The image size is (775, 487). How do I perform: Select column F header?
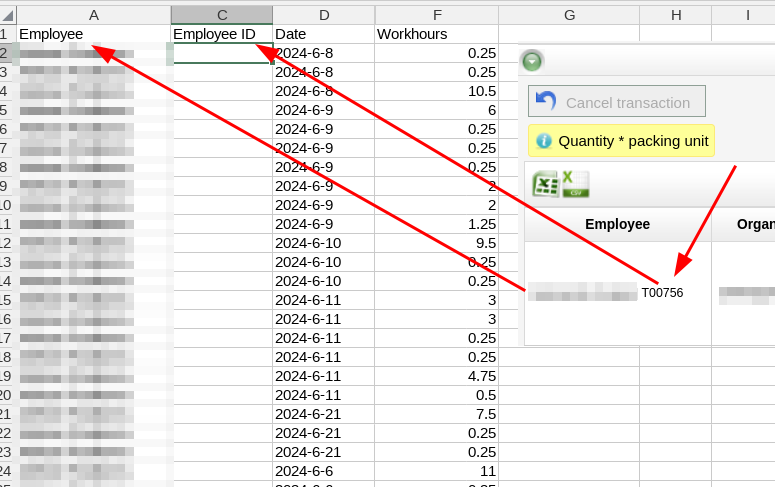436,15
